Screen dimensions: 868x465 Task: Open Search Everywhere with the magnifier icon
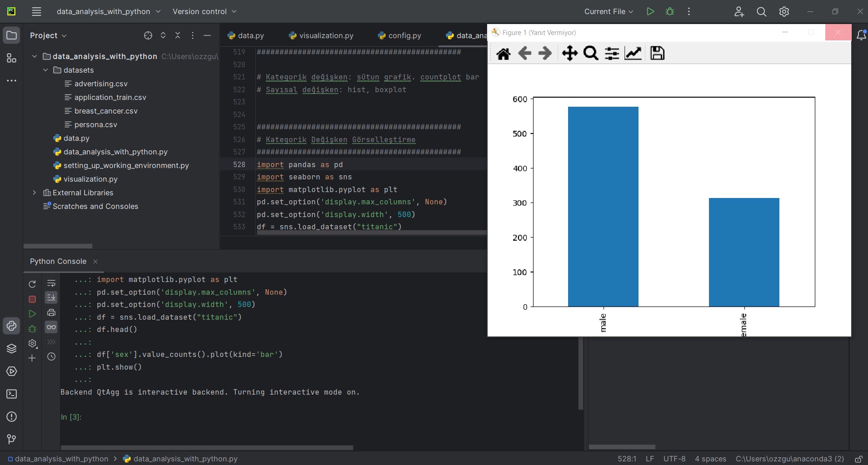click(x=761, y=12)
